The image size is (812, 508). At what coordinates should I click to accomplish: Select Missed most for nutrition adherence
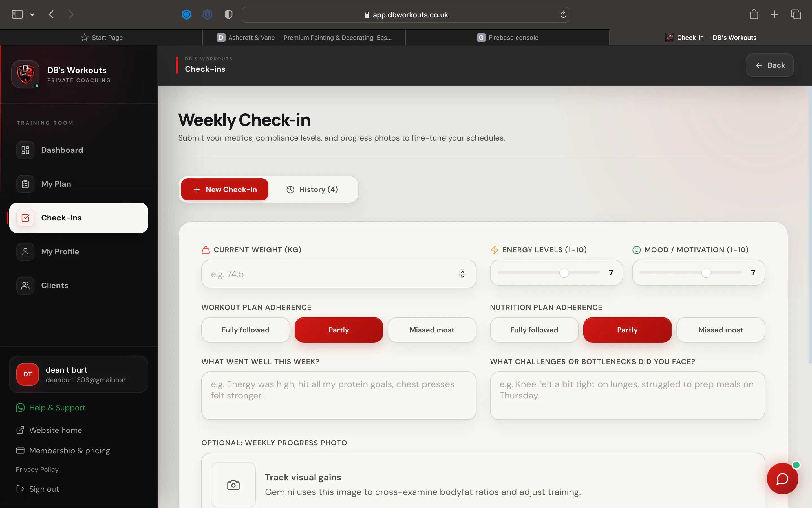point(721,330)
